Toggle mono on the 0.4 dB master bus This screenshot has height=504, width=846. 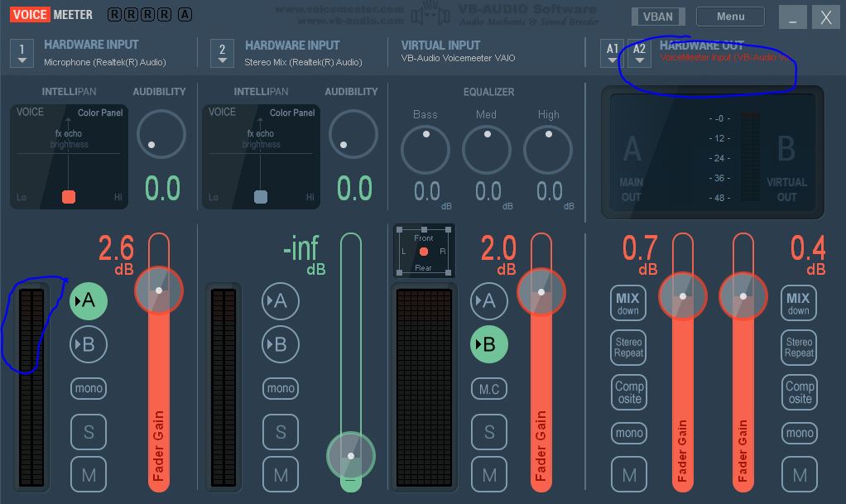[x=800, y=433]
